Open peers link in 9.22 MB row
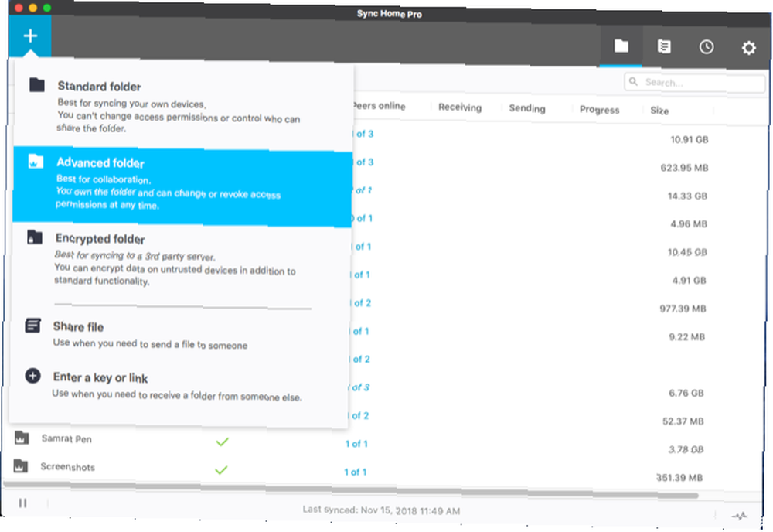This screenshot has width=773, height=532. tap(360, 331)
